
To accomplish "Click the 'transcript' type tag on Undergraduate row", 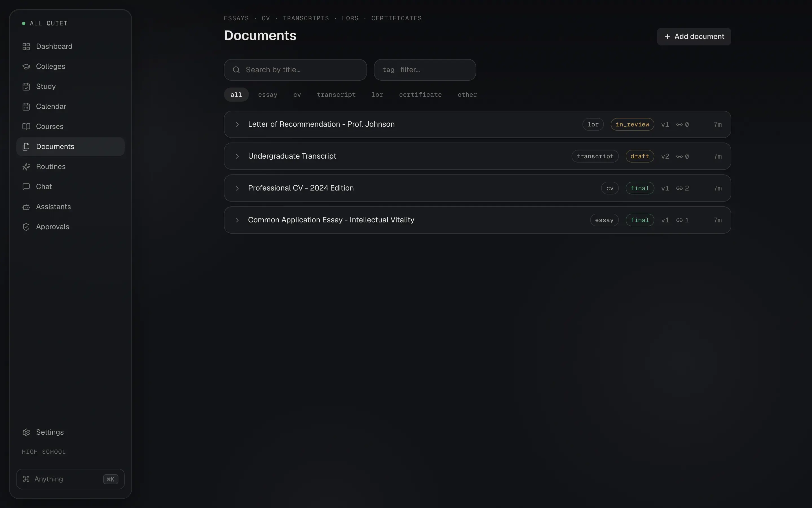I will 595,156.
